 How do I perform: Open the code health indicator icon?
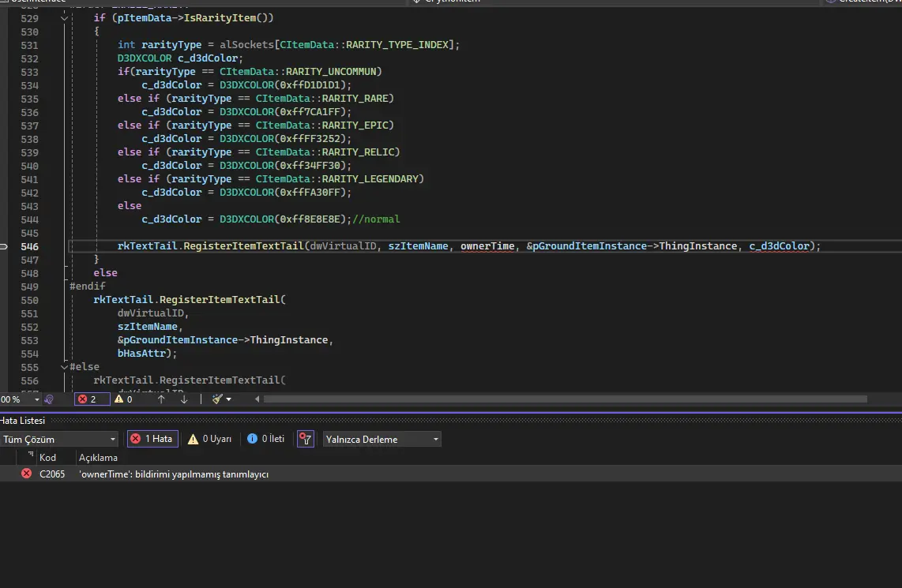point(49,399)
